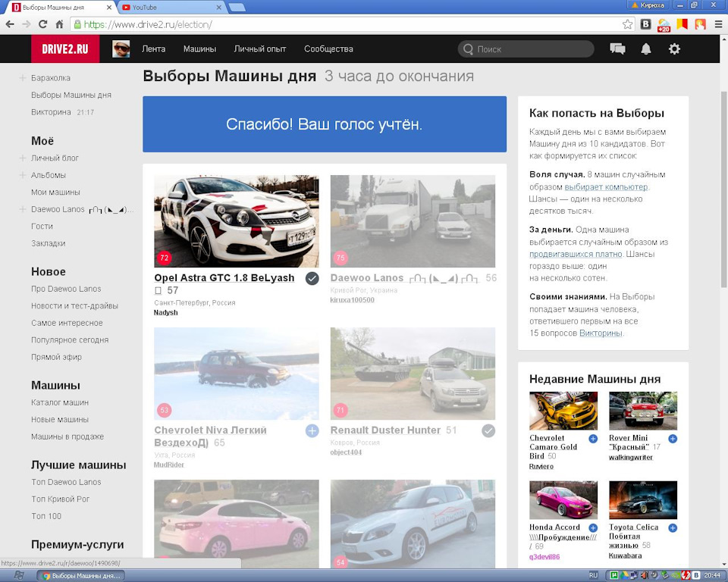Screen dimensions: 728x582
Task: Open the Daewoo Lanos truck photo
Action: (x=413, y=221)
